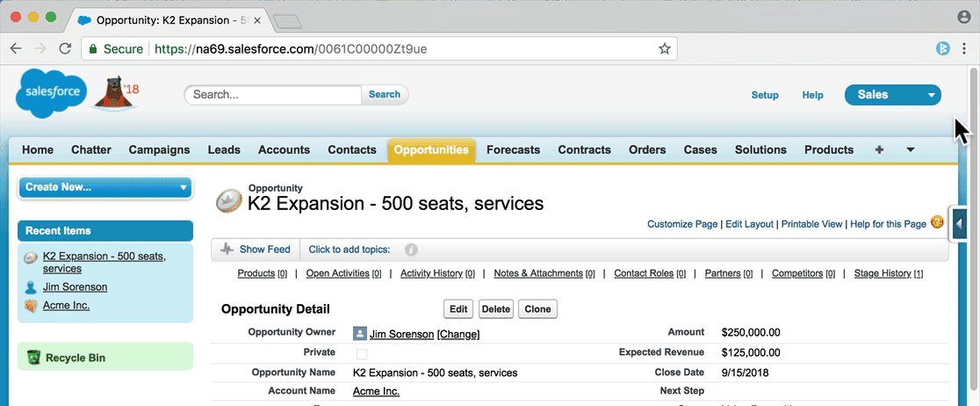980x406 pixels.
Task: Jump to Open Activities list
Action: (x=337, y=273)
